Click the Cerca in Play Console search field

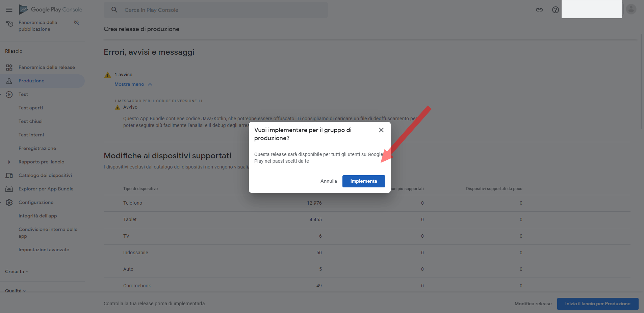pyautogui.click(x=215, y=10)
